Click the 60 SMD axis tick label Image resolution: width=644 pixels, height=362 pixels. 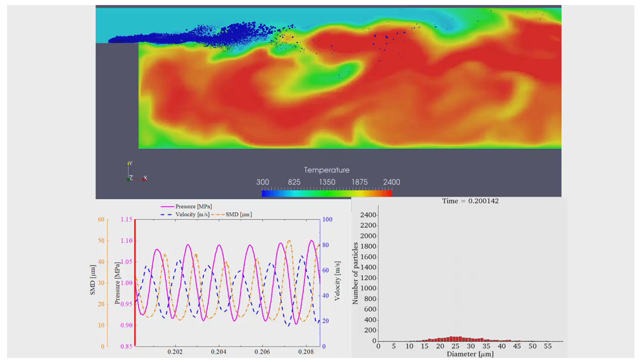pyautogui.click(x=102, y=220)
